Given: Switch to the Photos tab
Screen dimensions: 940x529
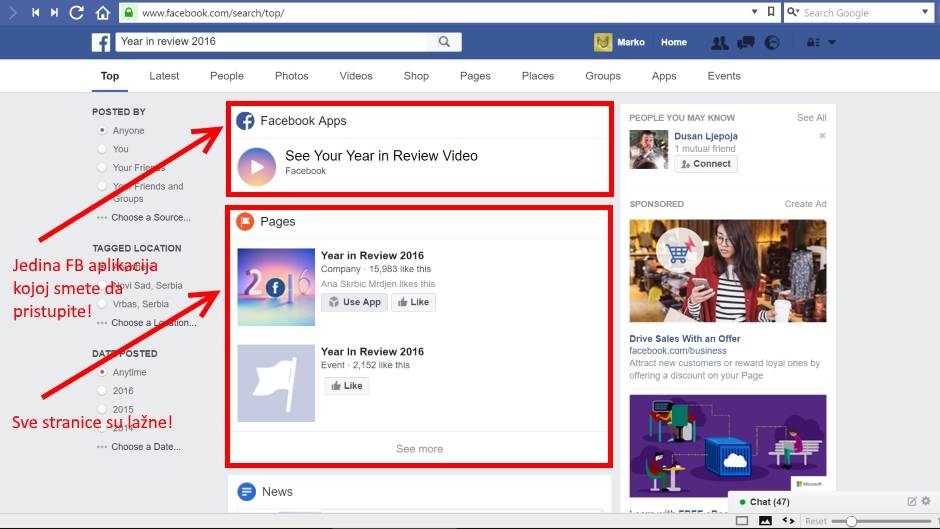Looking at the screenshot, I should pos(291,76).
